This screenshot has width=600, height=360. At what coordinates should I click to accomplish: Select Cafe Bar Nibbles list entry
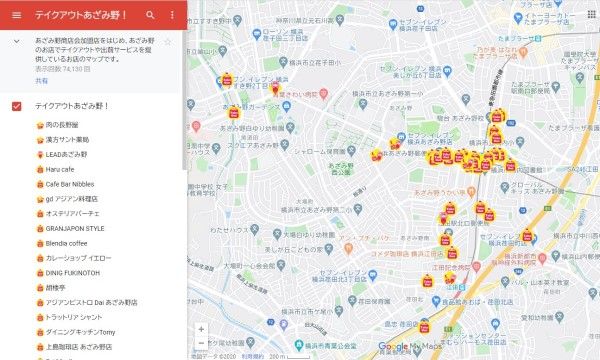(x=70, y=184)
